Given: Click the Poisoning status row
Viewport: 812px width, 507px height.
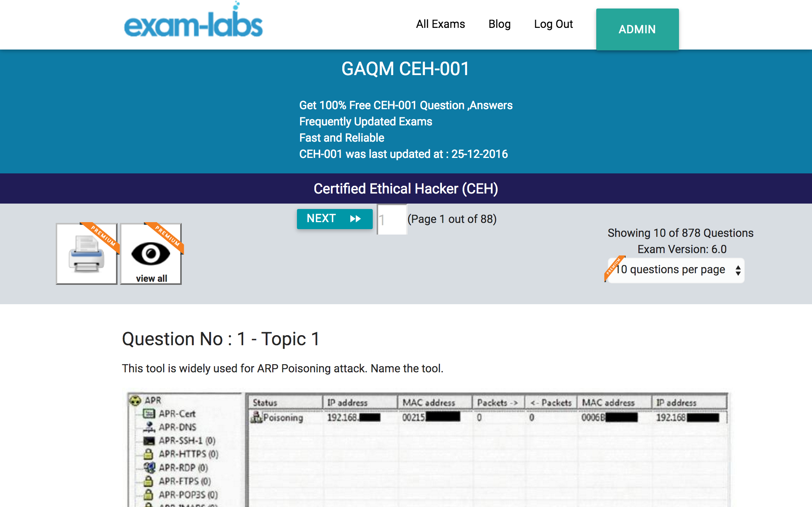Looking at the screenshot, I should (x=282, y=418).
